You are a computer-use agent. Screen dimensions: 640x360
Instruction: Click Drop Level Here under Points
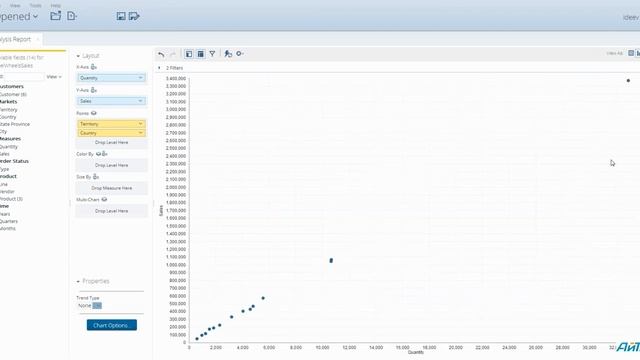click(111, 142)
